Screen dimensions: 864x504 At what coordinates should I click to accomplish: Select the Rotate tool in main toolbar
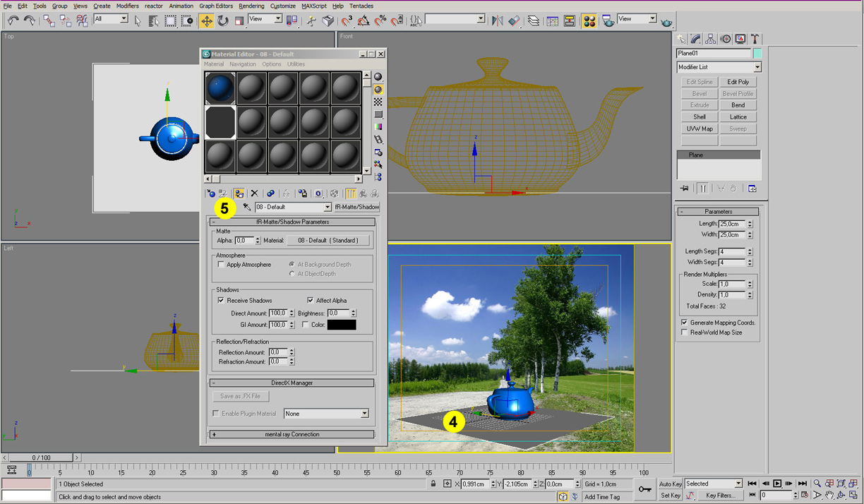point(223,21)
